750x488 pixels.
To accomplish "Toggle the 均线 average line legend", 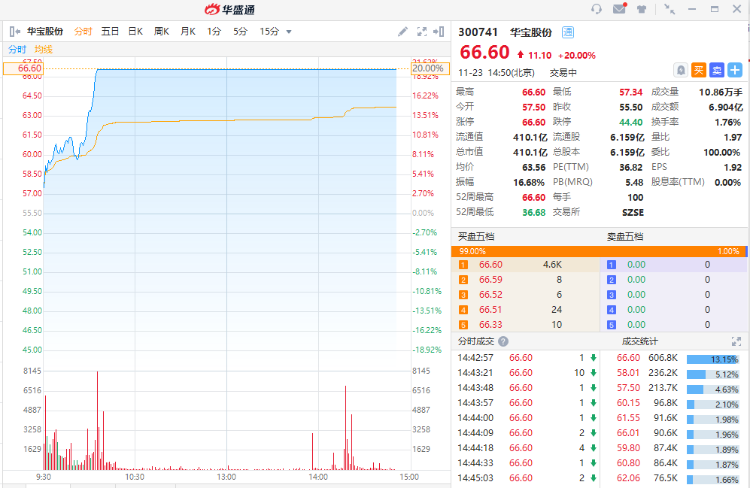I will tap(44, 49).
